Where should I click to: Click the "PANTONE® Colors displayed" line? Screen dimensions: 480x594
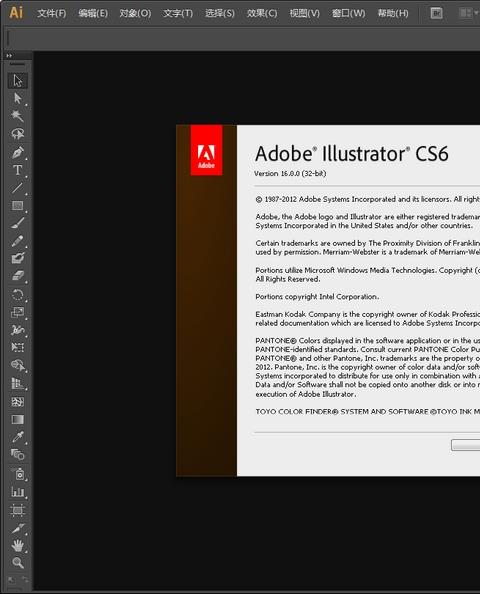[x=367, y=341]
